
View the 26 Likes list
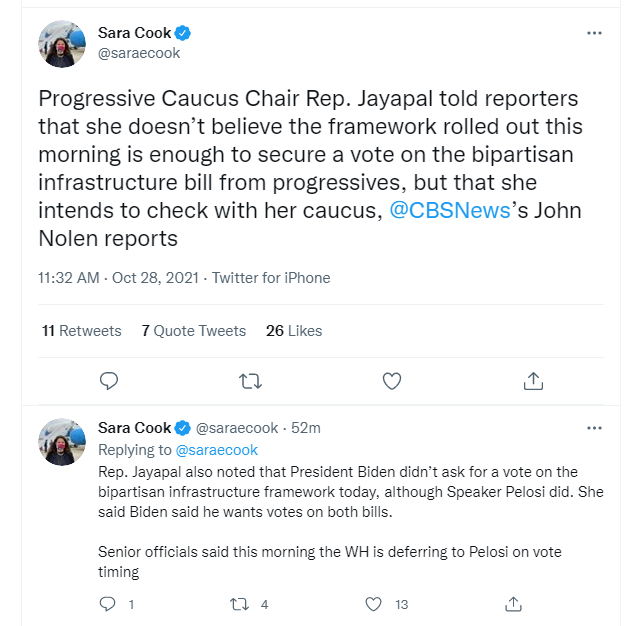click(294, 331)
